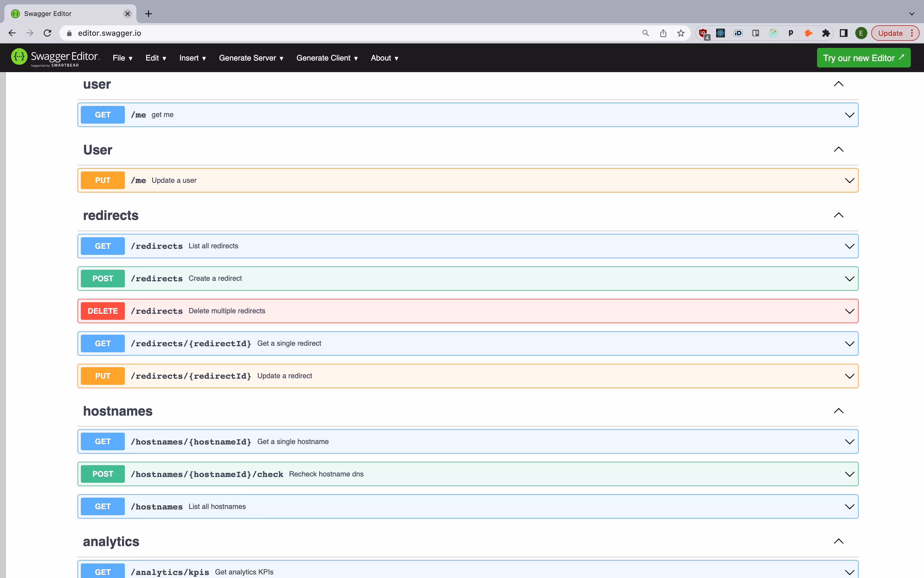
Task: Expand GET /redirects List all redirects
Action: 468,246
